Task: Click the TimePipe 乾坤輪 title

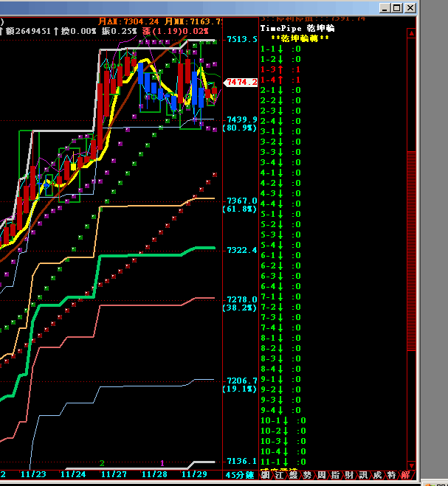Action: pyautogui.click(x=298, y=27)
